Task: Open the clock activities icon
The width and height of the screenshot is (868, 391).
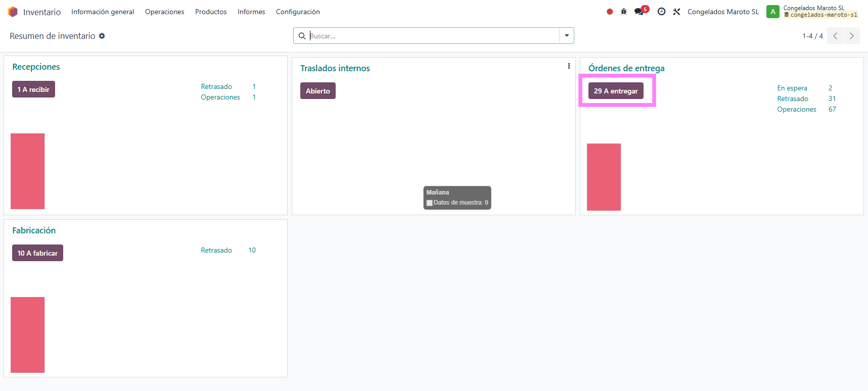Action: tap(661, 12)
